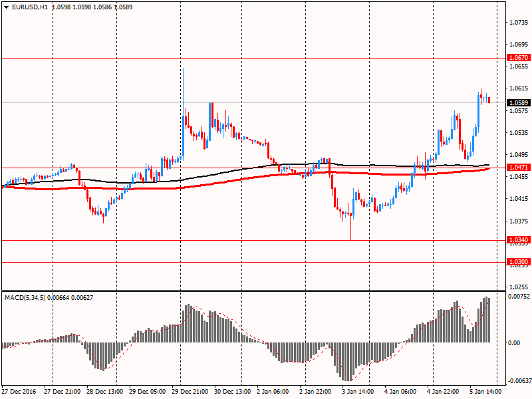This screenshot has height=399, width=532.
Task: Click the 1.0695 price axis value
Action: point(519,45)
